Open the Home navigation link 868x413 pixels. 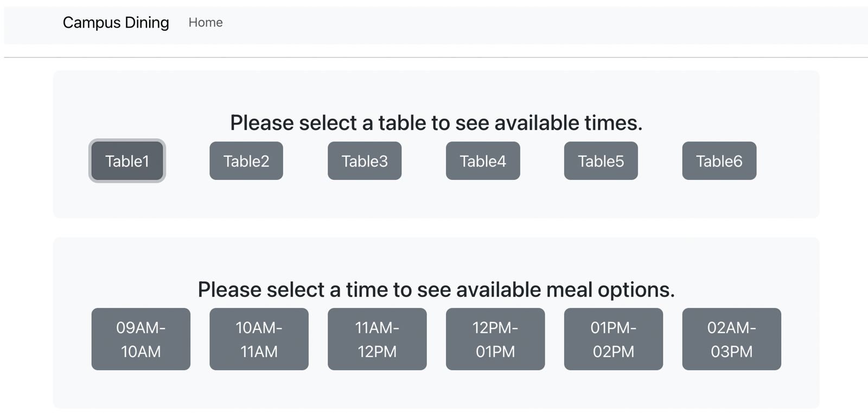[x=205, y=22]
